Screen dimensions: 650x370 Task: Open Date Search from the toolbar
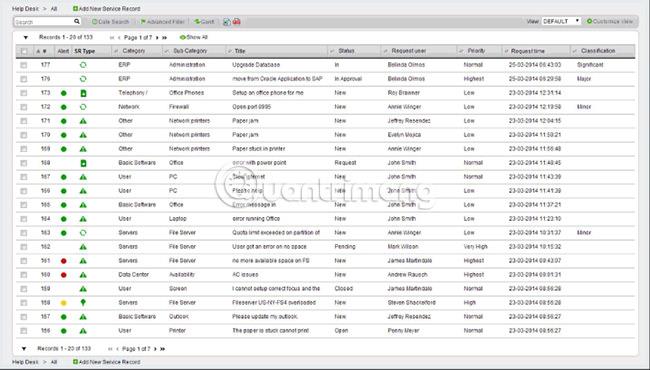click(x=110, y=22)
